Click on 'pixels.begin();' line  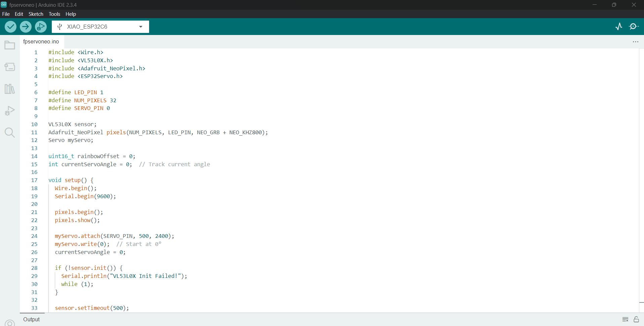coord(79,212)
